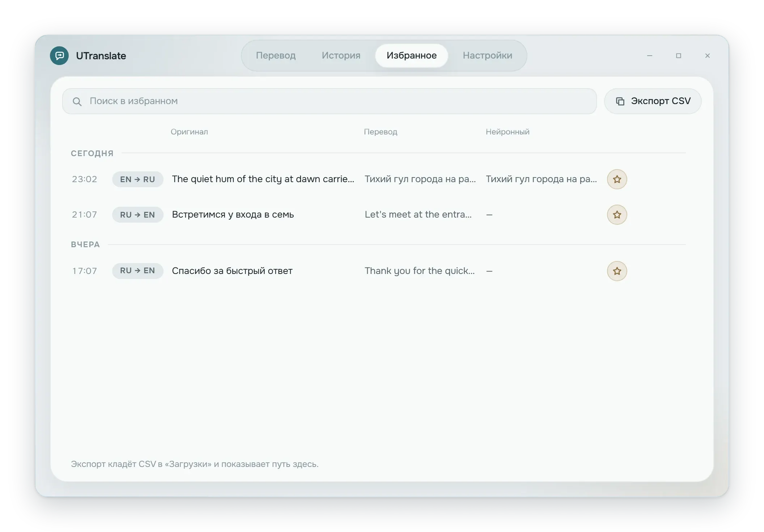This screenshot has width=764, height=532.
Task: Click 'Thank you for the quick...' translation
Action: 420,271
